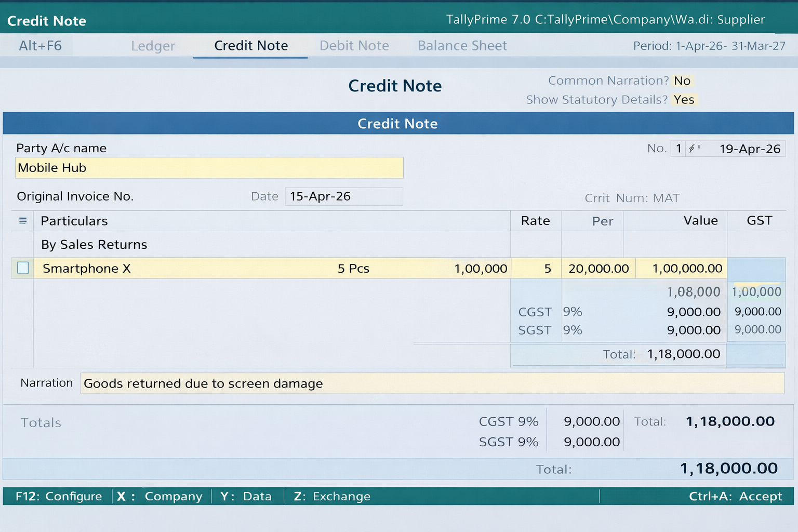Switch to the Debit Note tab
The height and width of the screenshot is (532, 798).
[x=354, y=46]
